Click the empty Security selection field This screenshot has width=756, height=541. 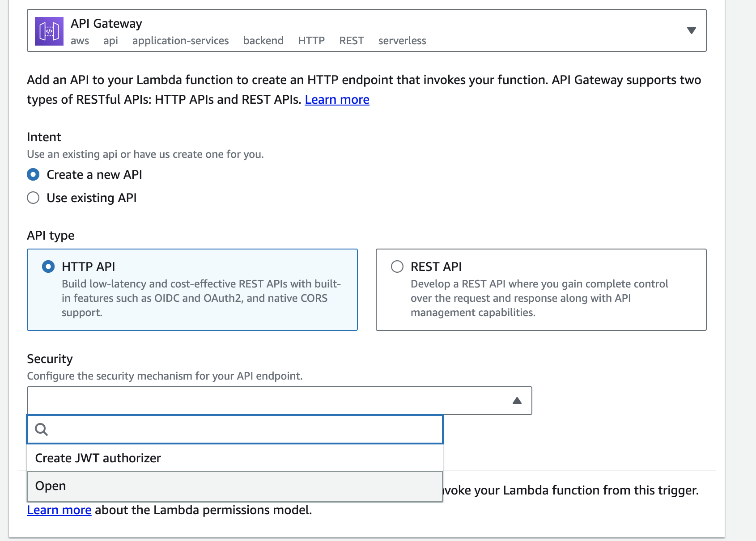tap(280, 401)
